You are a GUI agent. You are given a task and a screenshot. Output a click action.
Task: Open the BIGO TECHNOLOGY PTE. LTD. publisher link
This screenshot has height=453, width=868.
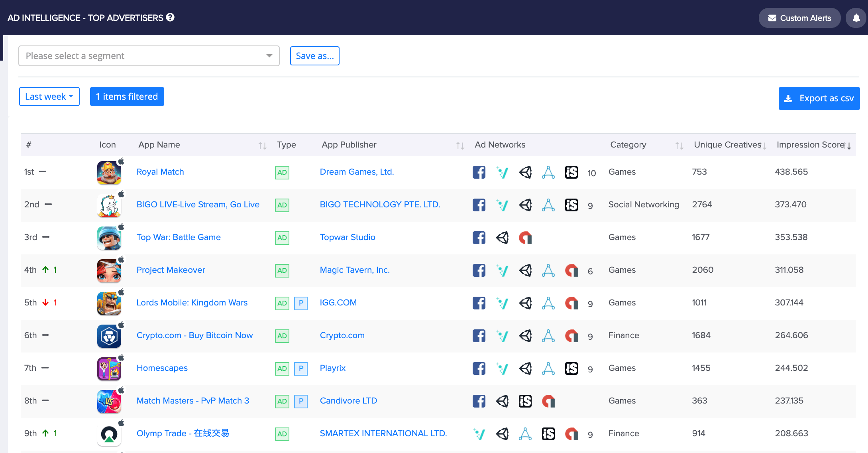click(x=380, y=205)
